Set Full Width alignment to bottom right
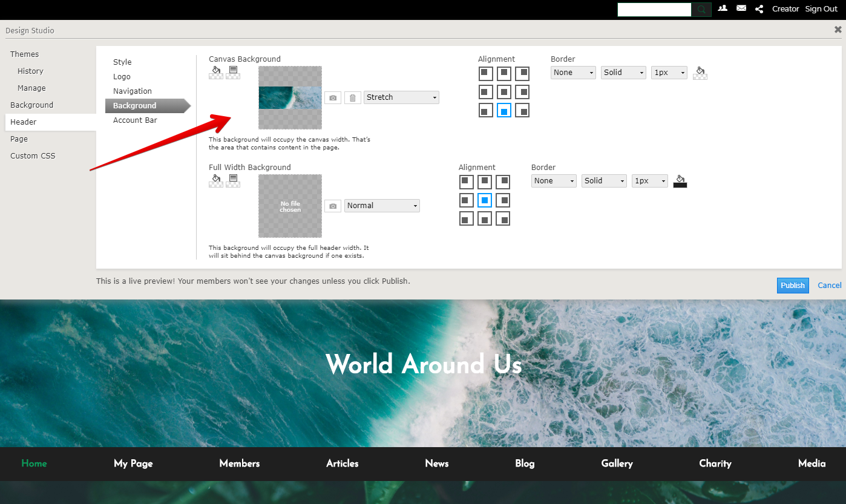 pyautogui.click(x=503, y=218)
